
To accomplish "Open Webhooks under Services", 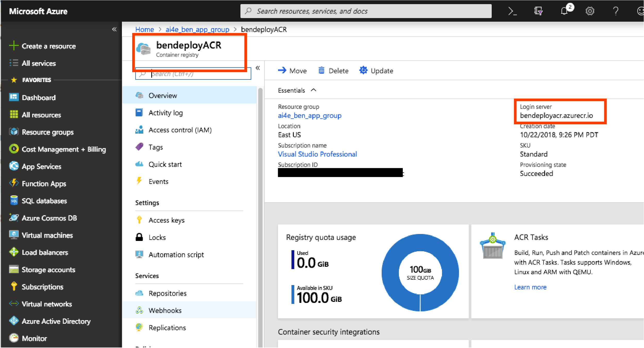I will click(x=189, y=310).
